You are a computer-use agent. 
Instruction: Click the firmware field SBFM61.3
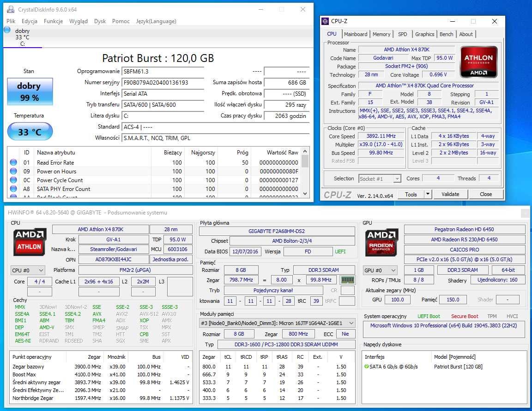(163, 71)
